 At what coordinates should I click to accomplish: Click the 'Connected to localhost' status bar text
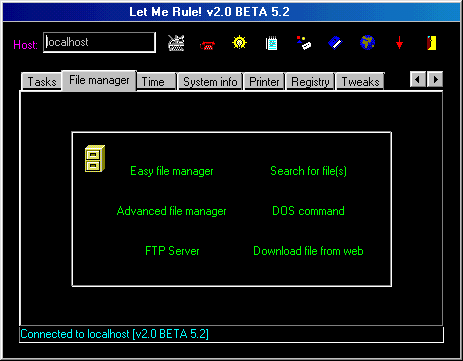[114, 334]
